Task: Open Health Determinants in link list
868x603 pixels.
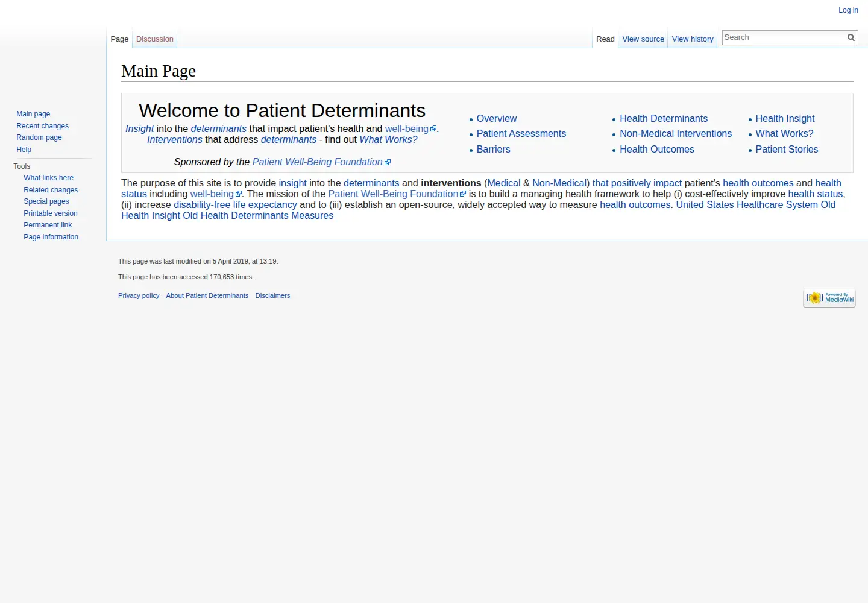Action: 664,119
